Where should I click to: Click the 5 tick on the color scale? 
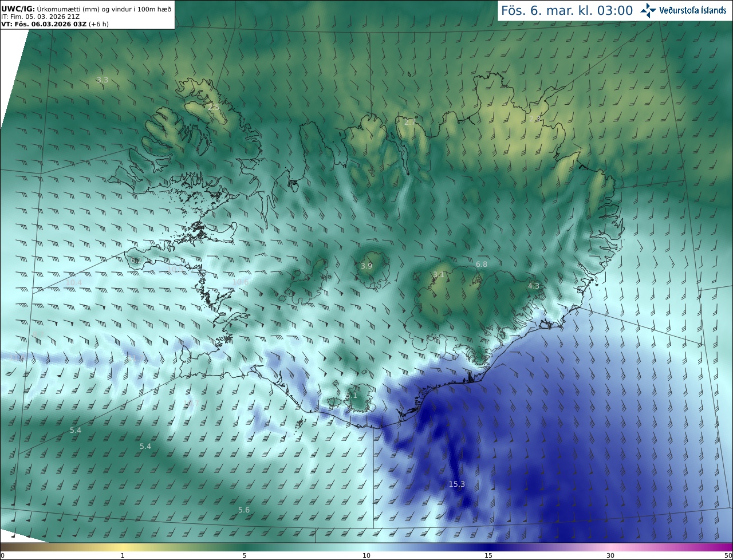tap(245, 556)
